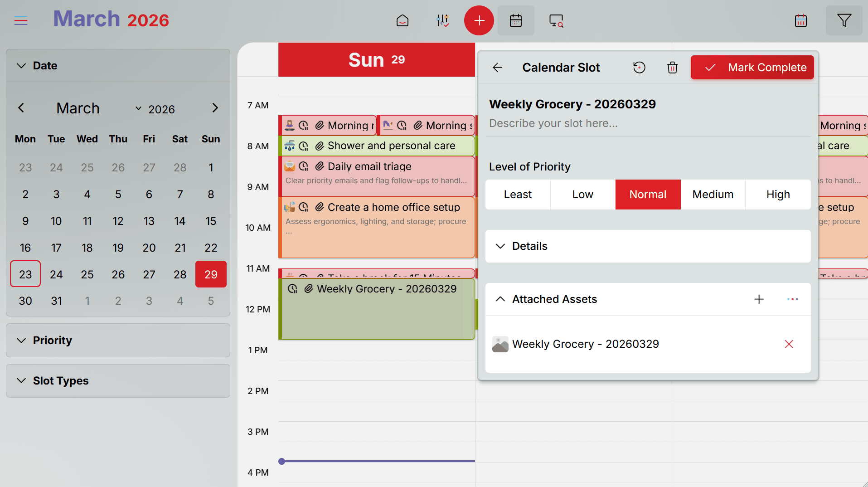Collapse the Date section in the sidebar

click(x=21, y=65)
